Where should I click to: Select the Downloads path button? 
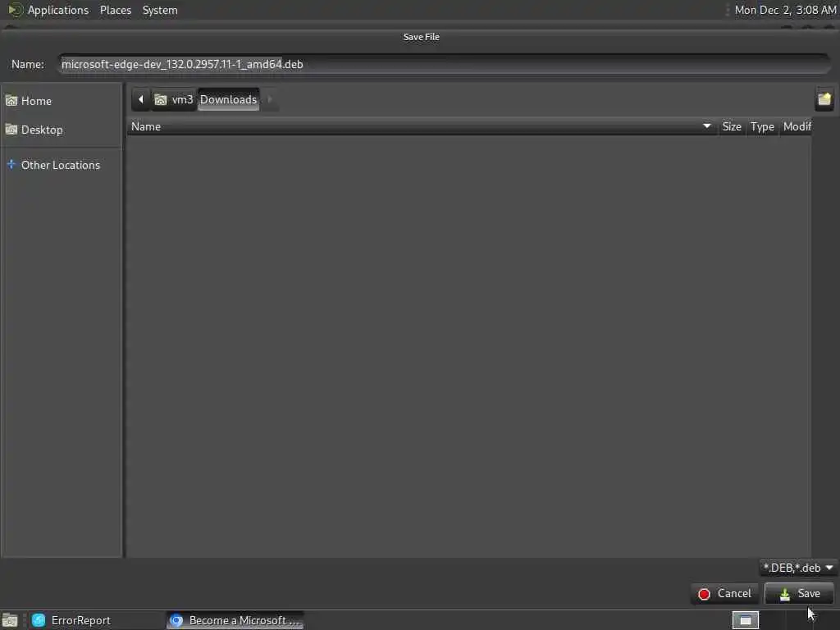click(x=229, y=99)
